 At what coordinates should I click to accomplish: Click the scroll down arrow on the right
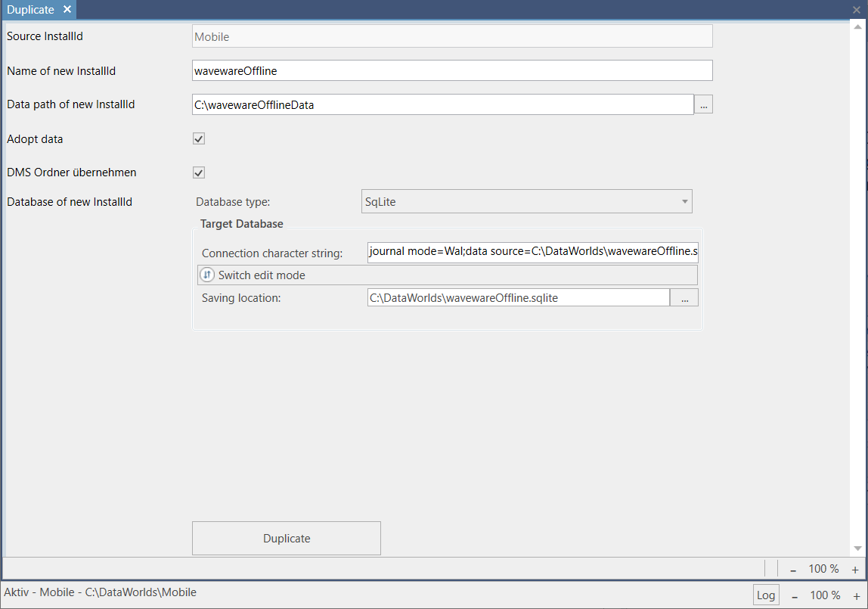click(x=857, y=548)
